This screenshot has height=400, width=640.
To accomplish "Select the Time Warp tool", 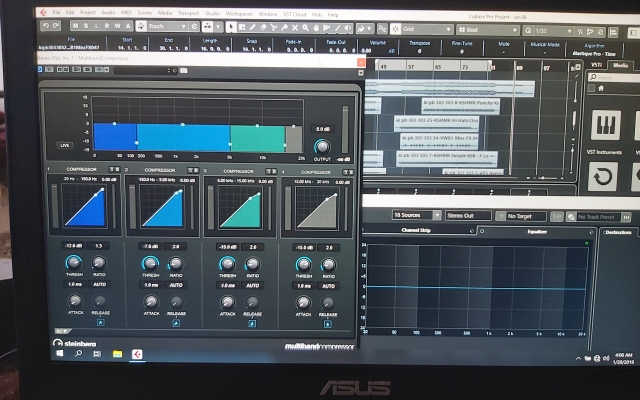I will (327, 28).
